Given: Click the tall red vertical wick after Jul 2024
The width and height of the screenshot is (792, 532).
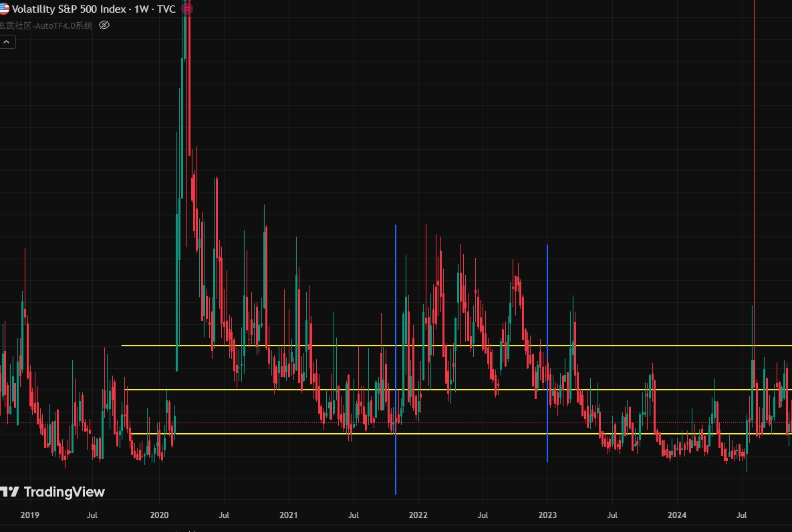Looking at the screenshot, I should [x=754, y=134].
